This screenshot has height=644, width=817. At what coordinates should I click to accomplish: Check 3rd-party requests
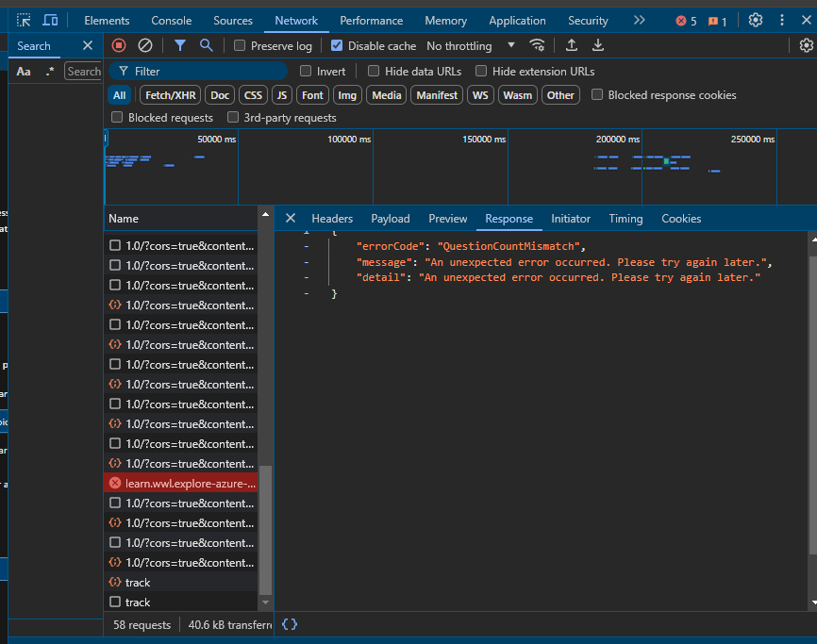(x=233, y=117)
